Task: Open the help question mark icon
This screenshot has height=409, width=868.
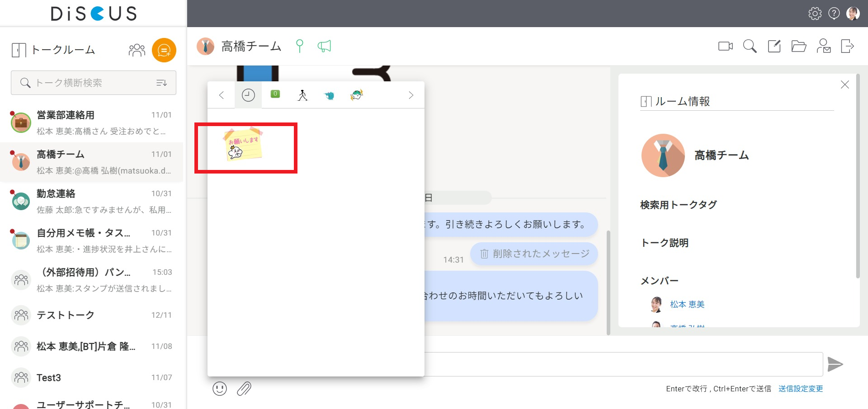Action: click(834, 14)
